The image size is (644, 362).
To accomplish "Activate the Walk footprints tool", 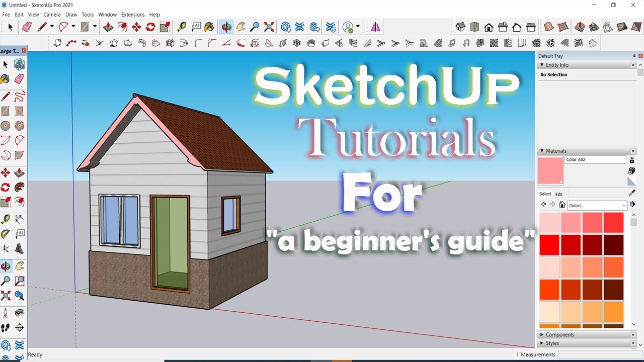I will coord(6,328).
